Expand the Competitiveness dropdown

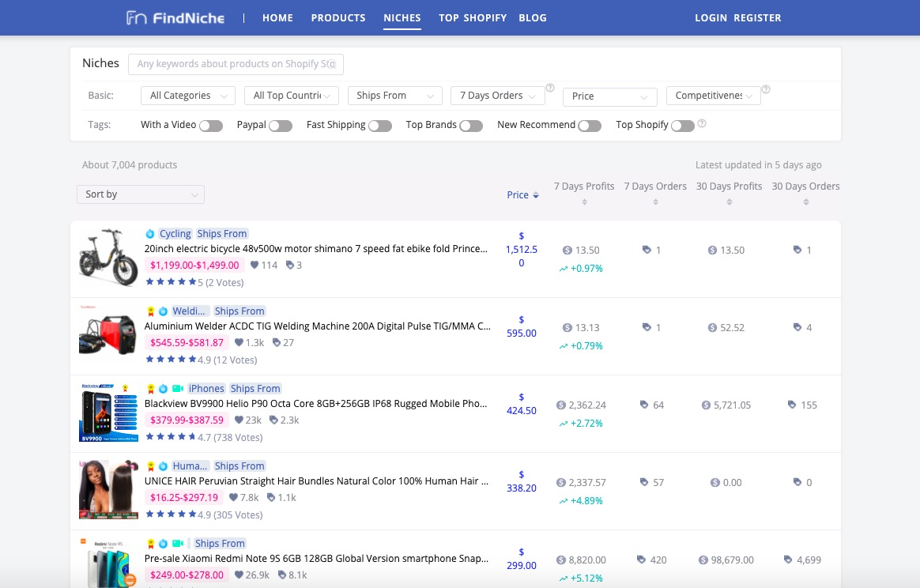coord(714,96)
